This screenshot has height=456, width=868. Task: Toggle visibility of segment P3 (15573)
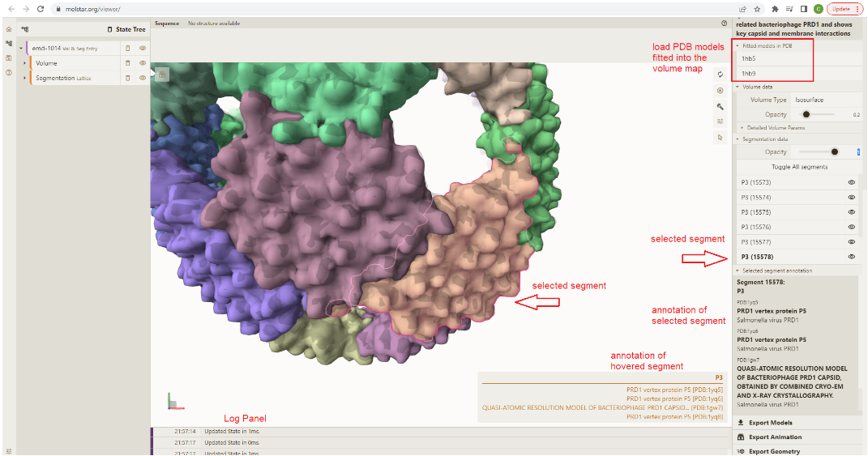point(851,182)
